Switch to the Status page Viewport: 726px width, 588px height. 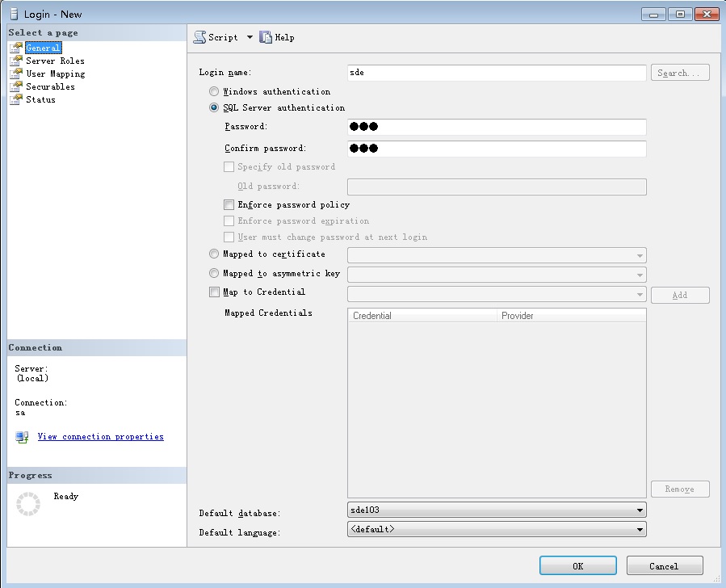(x=40, y=99)
